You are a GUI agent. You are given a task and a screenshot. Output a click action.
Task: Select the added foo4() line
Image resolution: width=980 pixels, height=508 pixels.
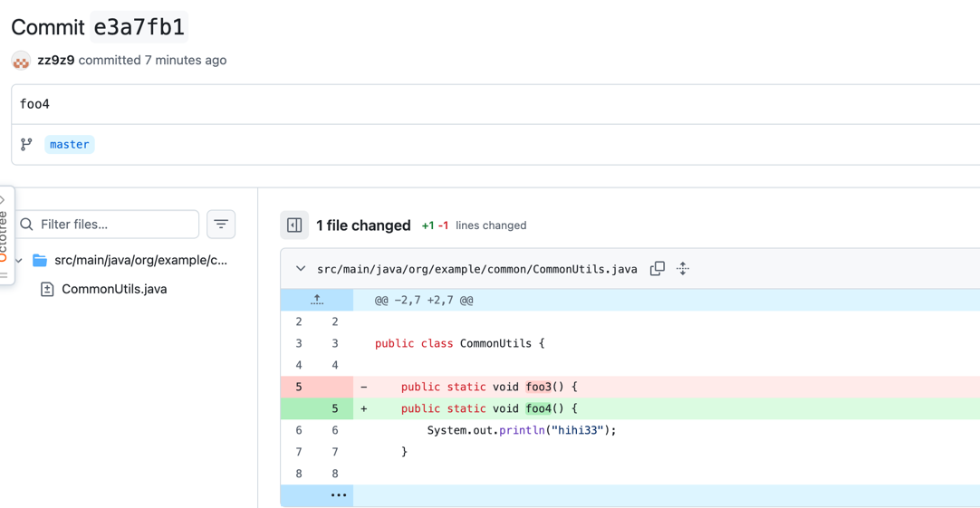(x=630, y=408)
